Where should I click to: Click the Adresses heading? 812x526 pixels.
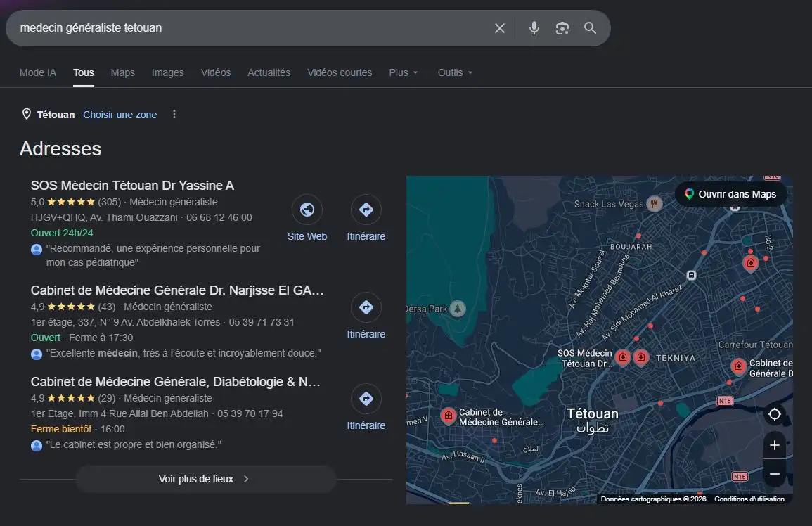(60, 149)
